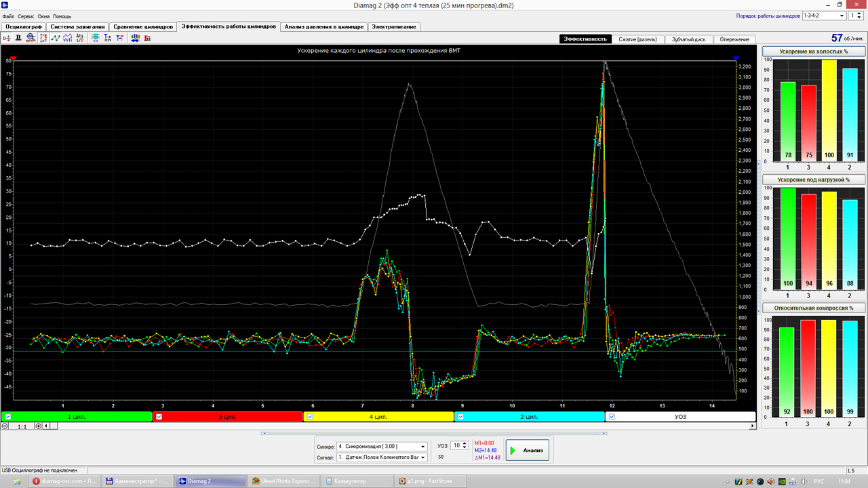Toggle cylinder 4 trace checkbox

[x=310, y=417]
